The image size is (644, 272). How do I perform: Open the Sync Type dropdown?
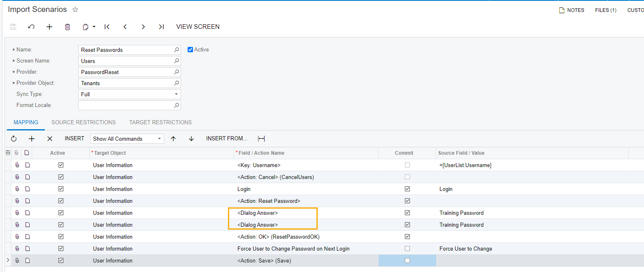coord(176,94)
